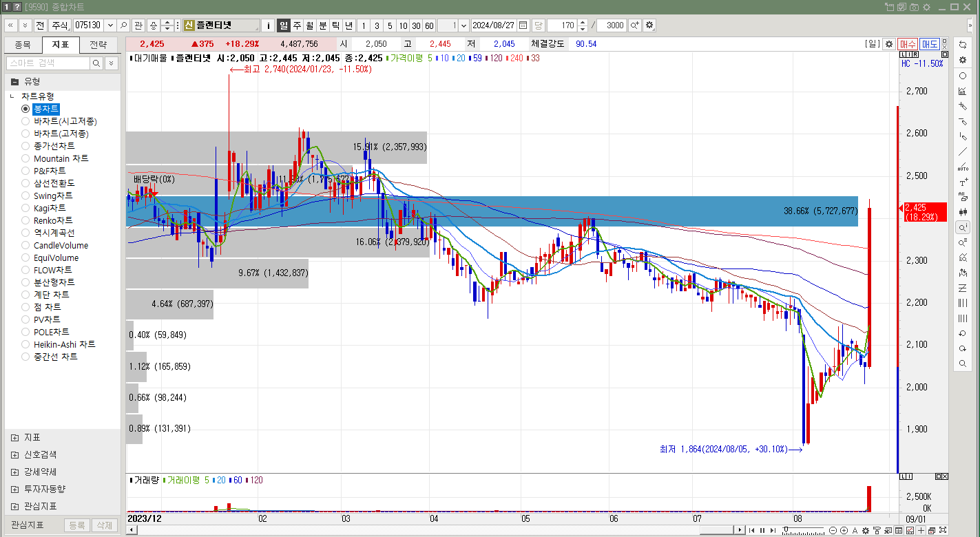Screen dimensions: 980x537
Task: Select the text insertion tool (T+)
Action: [x=963, y=182]
